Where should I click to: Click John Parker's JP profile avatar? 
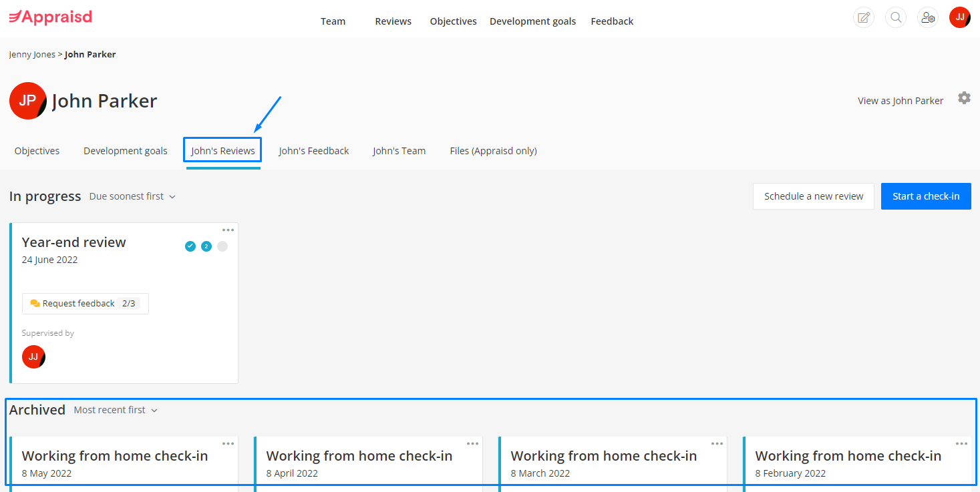pyautogui.click(x=28, y=101)
